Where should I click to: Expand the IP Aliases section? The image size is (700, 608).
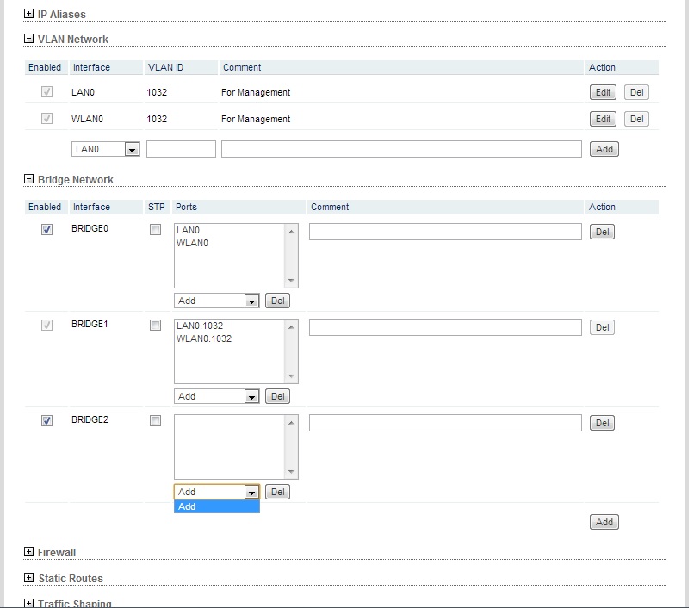point(28,14)
